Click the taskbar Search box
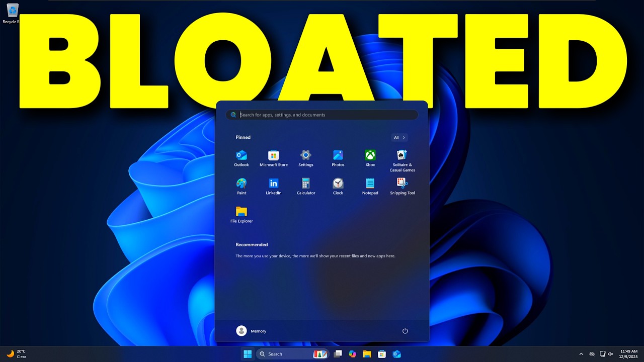Screen dimensions: 644x362 tap(293, 354)
